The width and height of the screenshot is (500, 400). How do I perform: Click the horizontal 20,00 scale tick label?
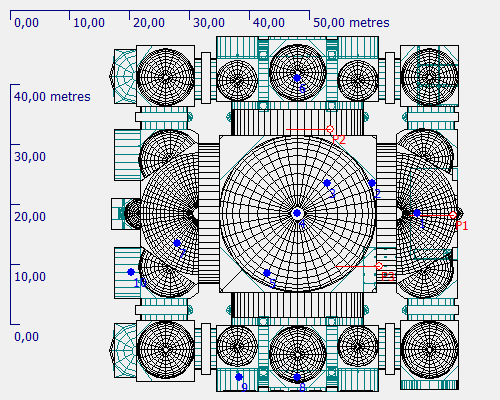tap(149, 23)
